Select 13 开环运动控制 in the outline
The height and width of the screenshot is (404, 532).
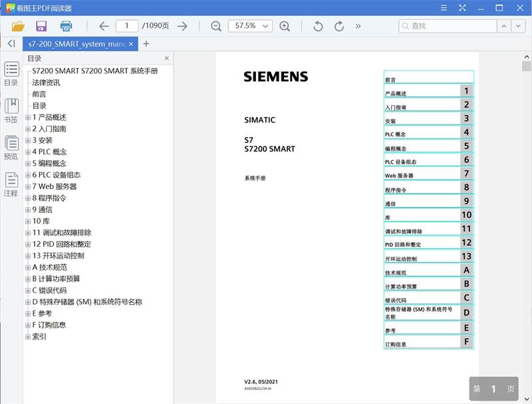58,256
